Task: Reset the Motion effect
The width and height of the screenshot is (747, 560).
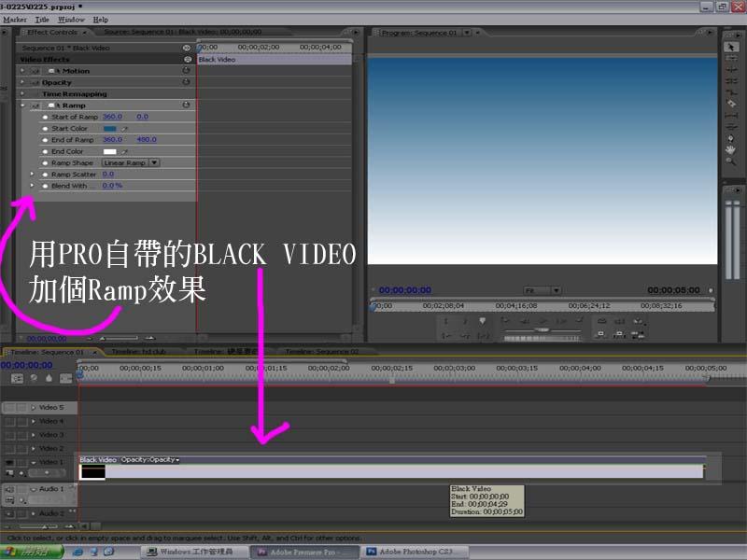Action: 186,71
